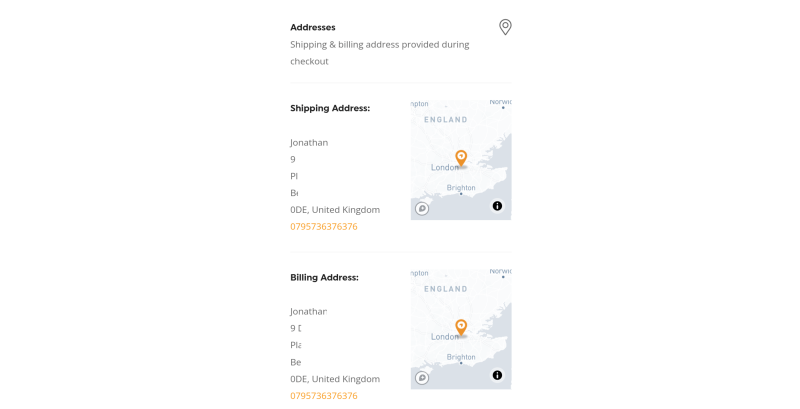Click the orange marker on billing map
The height and width of the screenshot is (409, 800).
(461, 327)
